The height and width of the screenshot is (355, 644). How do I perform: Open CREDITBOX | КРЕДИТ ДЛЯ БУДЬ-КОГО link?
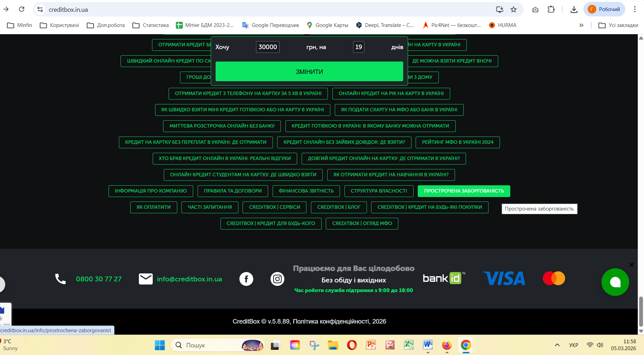(271, 223)
